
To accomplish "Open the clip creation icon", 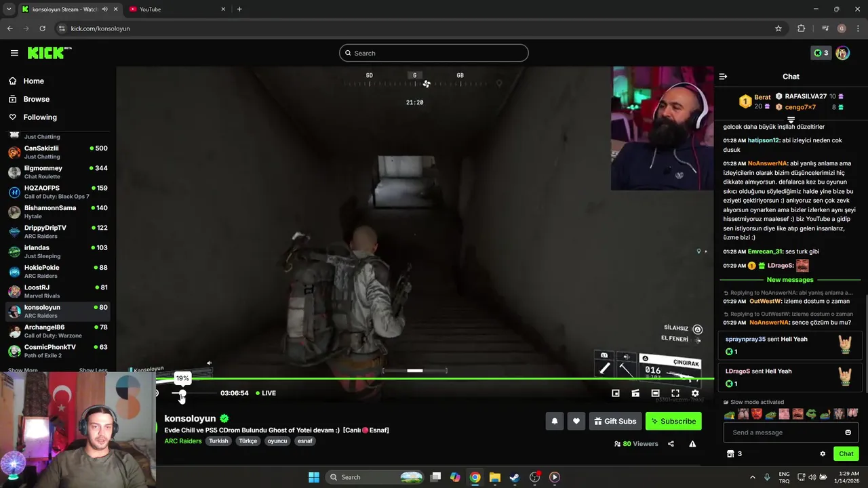I will tap(635, 393).
